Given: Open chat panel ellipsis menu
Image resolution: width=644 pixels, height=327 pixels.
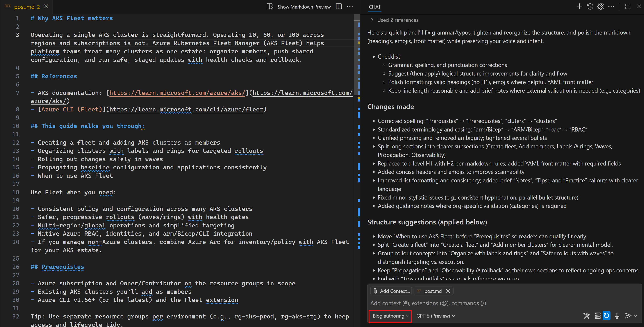Looking at the screenshot, I should tap(611, 6).
